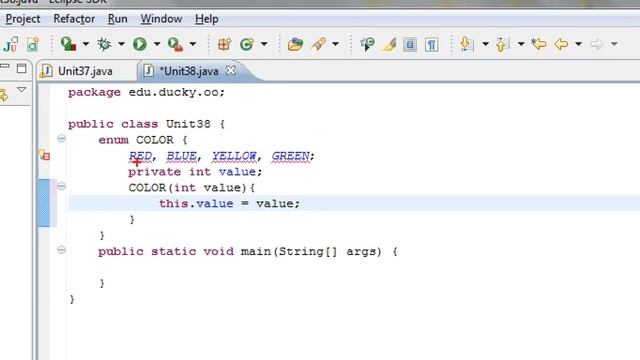The height and width of the screenshot is (360, 640).
Task: Open the Next Annotation dropdown arrow
Action: (485, 44)
